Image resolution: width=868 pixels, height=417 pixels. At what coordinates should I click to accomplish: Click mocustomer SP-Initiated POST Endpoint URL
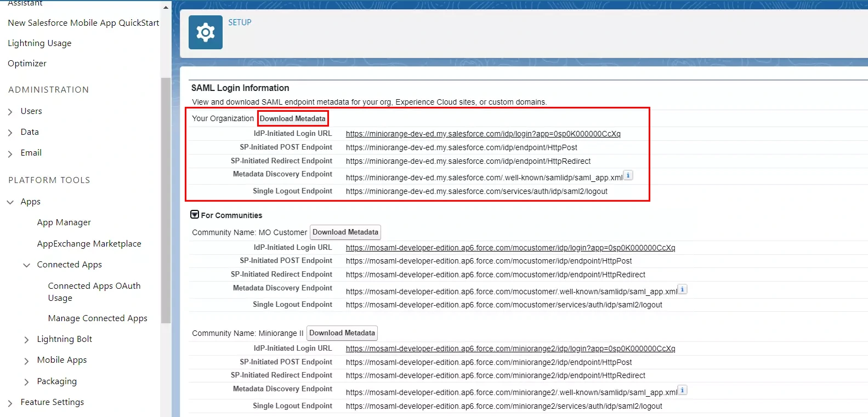point(489,261)
